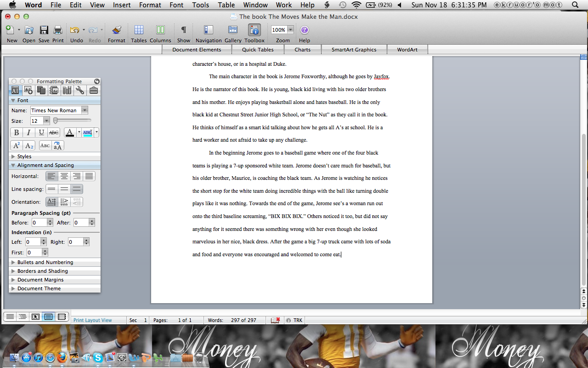This screenshot has width=588, height=368.
Task: Set 1.5 line spacing
Action: (64, 189)
